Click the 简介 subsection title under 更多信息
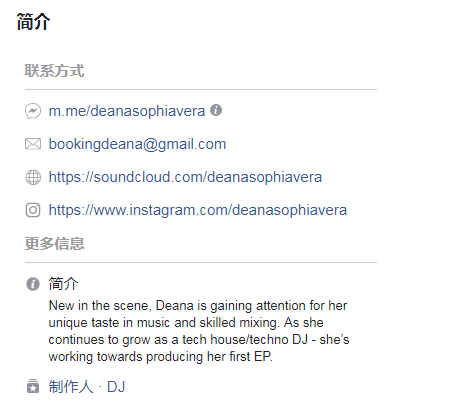464x414 pixels. [63, 284]
